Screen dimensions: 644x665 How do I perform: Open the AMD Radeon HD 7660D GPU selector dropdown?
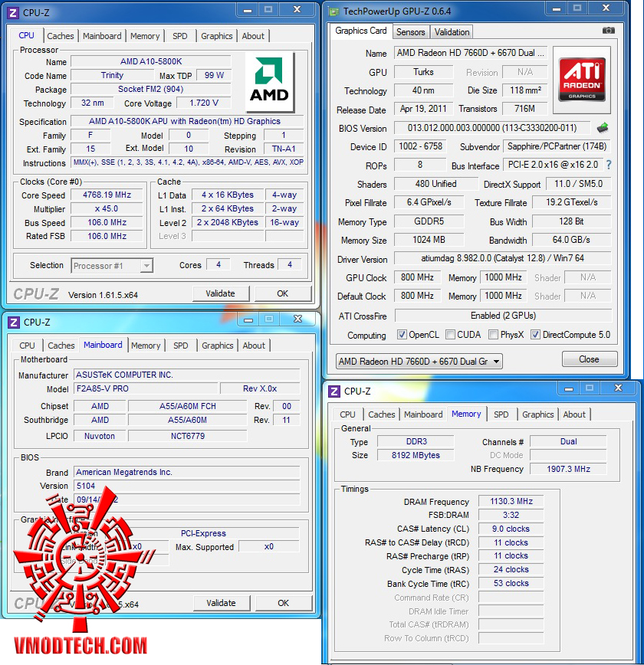(x=419, y=362)
